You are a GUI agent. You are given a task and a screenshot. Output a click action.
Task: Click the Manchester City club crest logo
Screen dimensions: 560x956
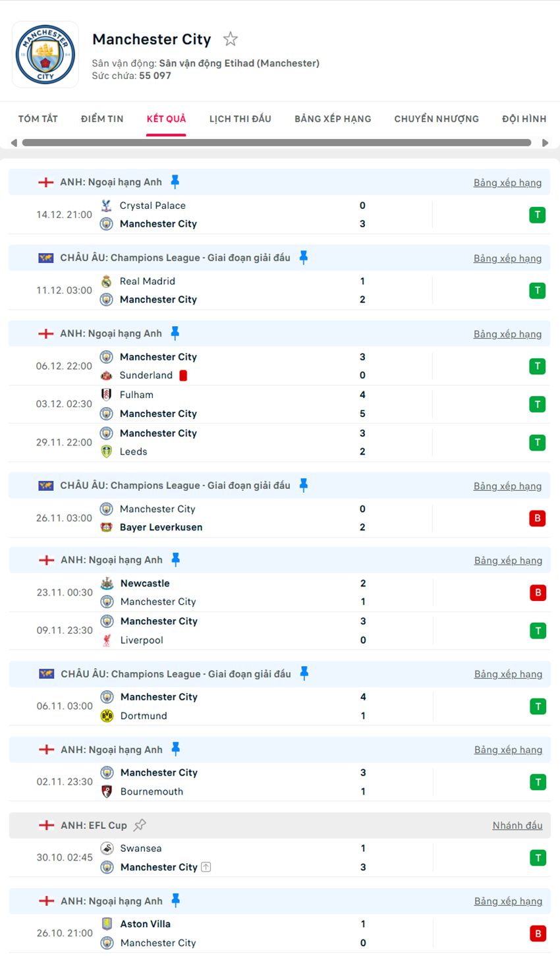click(45, 55)
